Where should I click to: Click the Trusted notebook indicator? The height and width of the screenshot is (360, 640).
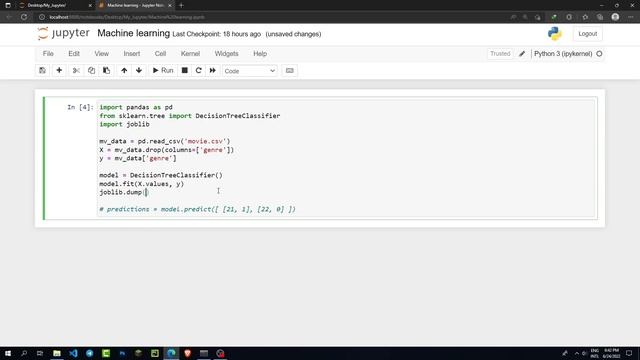500,54
